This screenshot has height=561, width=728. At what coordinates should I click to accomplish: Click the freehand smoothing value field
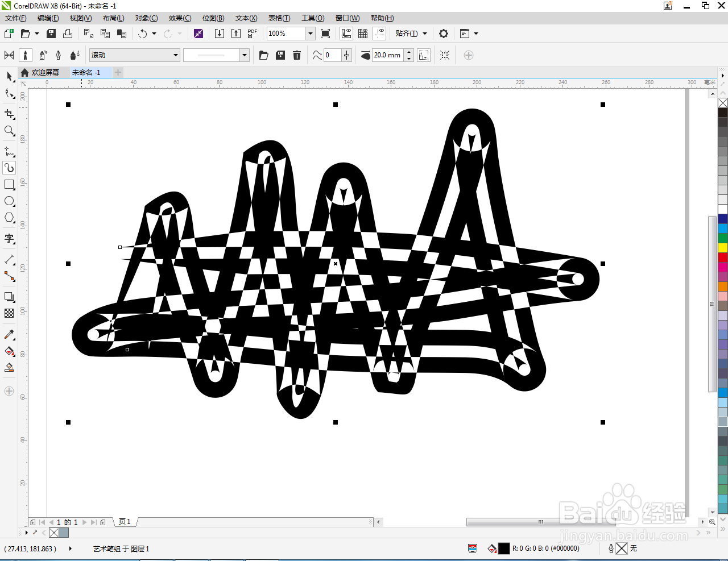click(x=332, y=55)
